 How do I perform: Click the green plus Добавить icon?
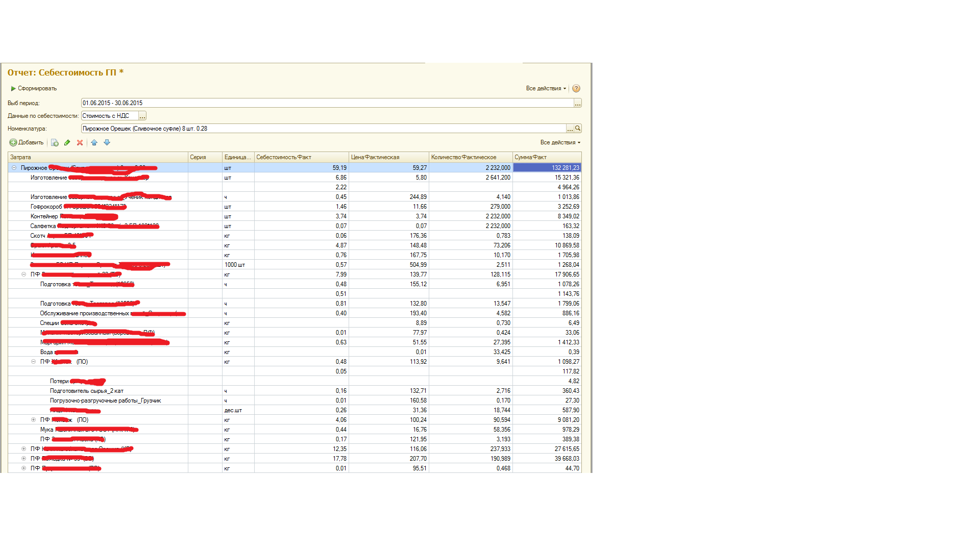[13, 143]
